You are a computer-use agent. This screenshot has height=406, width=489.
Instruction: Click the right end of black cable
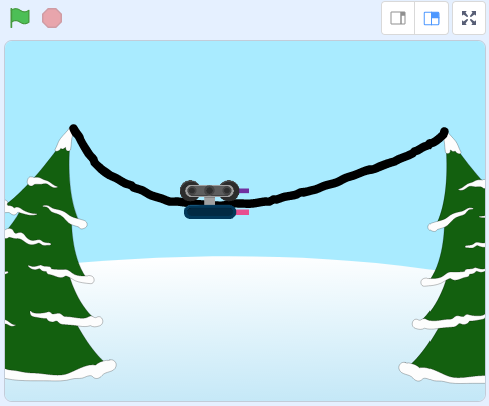coord(444,132)
